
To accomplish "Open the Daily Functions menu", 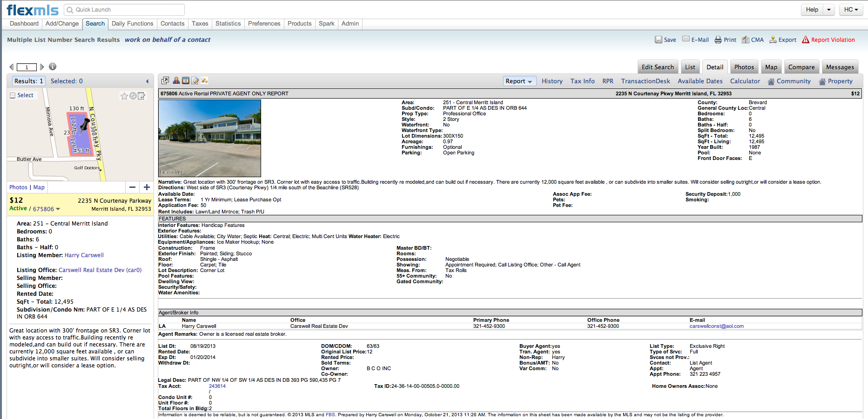I will (x=132, y=24).
